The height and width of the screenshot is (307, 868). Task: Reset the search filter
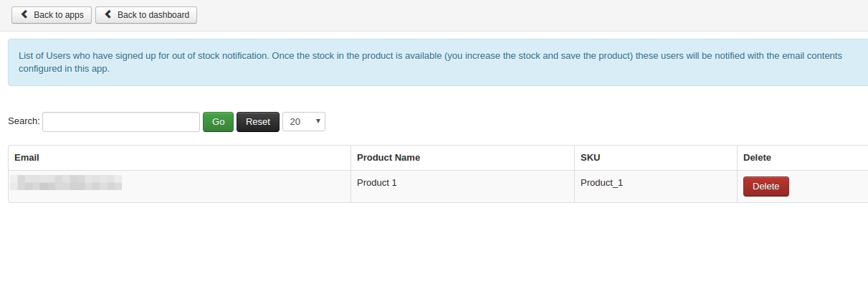coord(257,122)
